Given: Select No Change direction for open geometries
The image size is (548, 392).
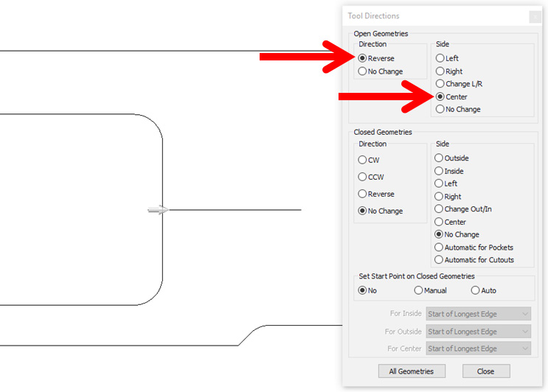Looking at the screenshot, I should coord(362,71).
